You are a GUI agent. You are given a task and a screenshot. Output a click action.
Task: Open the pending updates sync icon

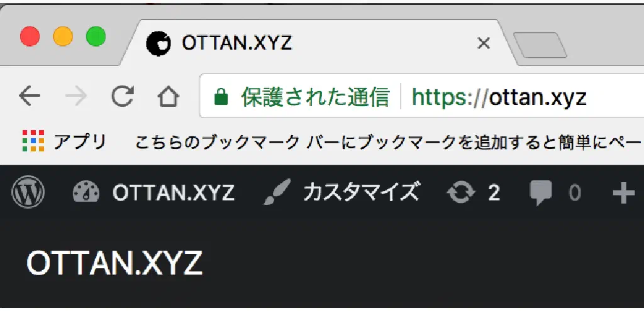coord(461,192)
